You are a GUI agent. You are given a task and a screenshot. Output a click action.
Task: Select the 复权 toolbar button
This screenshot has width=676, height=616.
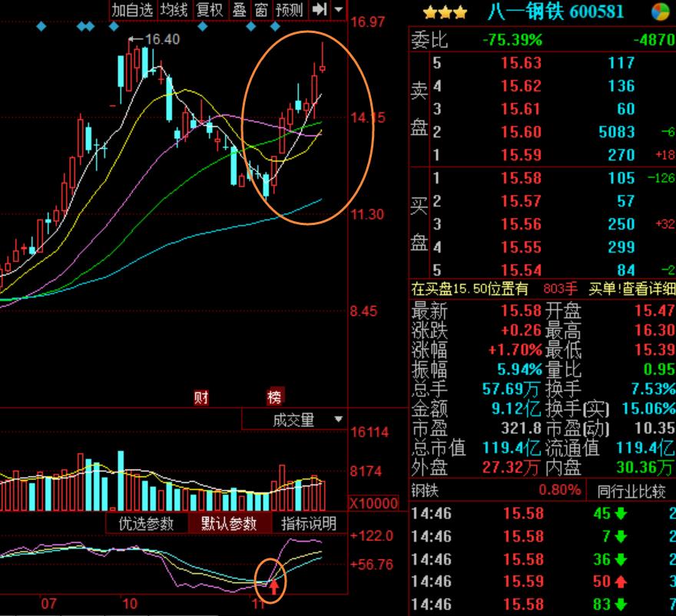(x=209, y=9)
